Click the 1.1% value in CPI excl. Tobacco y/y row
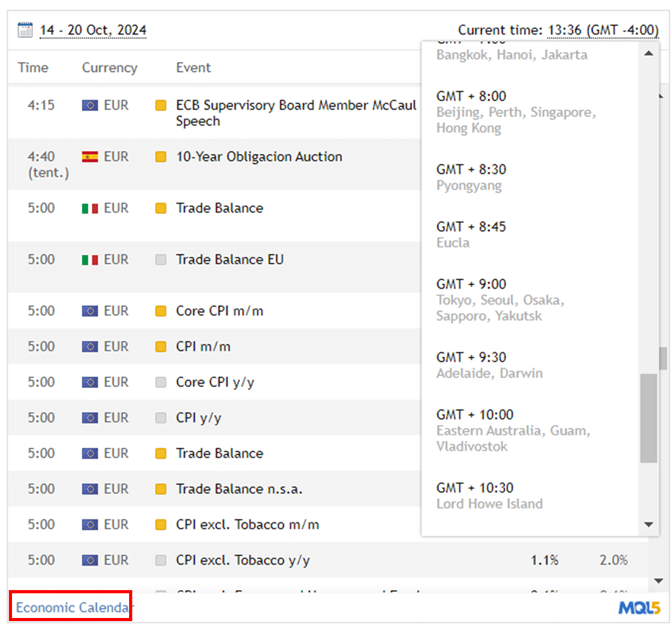Image resolution: width=672 pixels, height=630 pixels. point(545,560)
